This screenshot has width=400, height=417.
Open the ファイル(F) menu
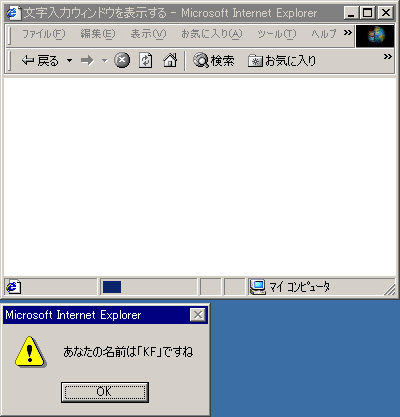[44, 34]
